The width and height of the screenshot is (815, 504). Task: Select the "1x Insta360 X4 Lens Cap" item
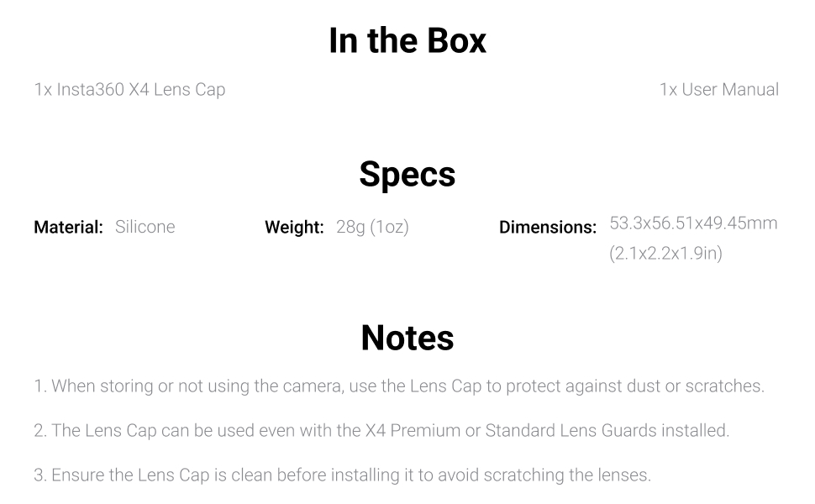pos(129,89)
